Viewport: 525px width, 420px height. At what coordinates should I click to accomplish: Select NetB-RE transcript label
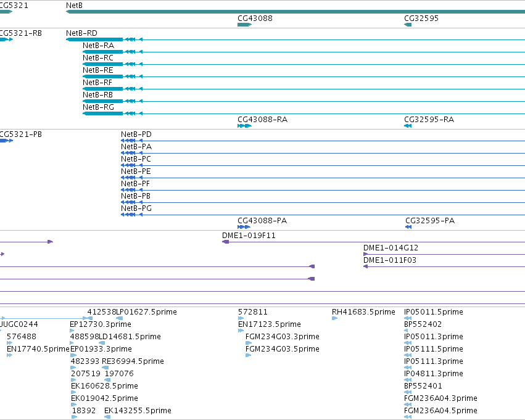(97, 70)
